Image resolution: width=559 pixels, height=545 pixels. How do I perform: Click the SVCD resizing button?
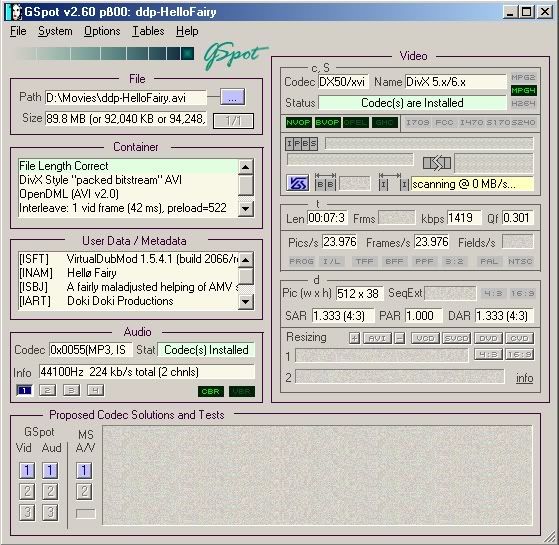(457, 338)
